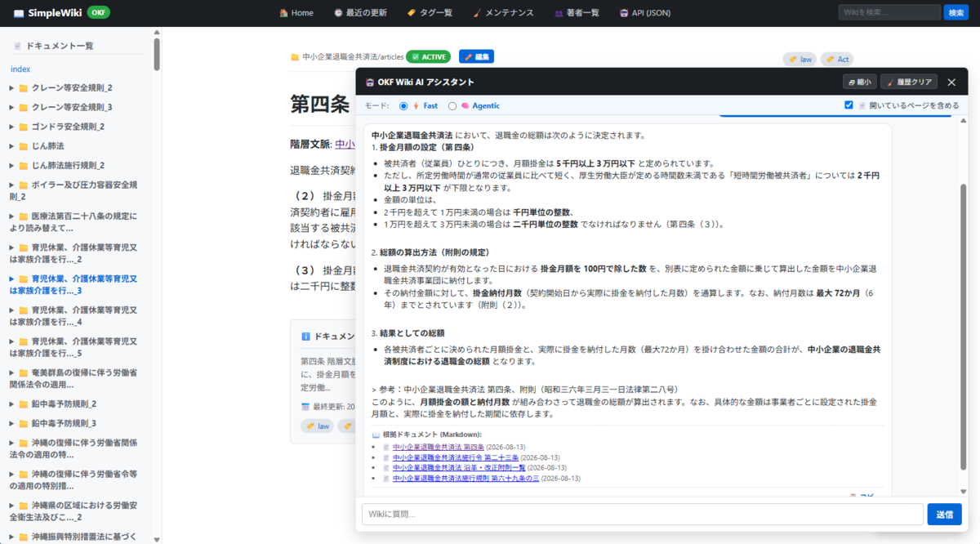Click the 送信 send button

[944, 514]
